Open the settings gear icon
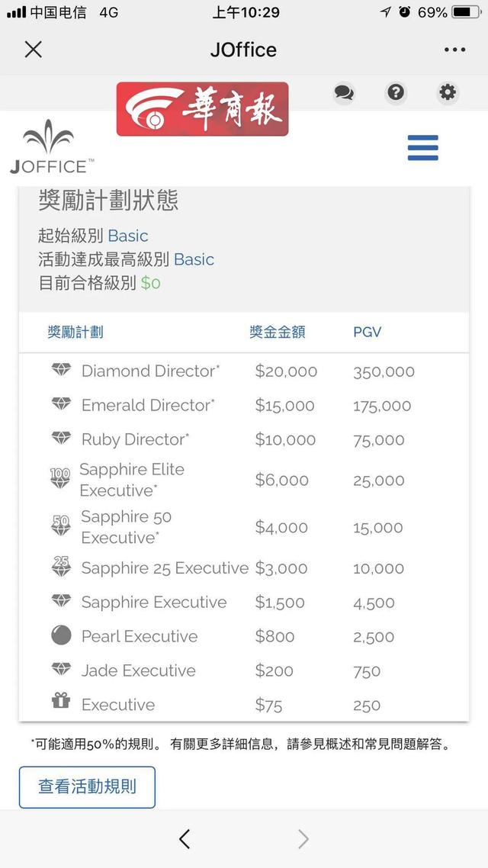 point(448,93)
